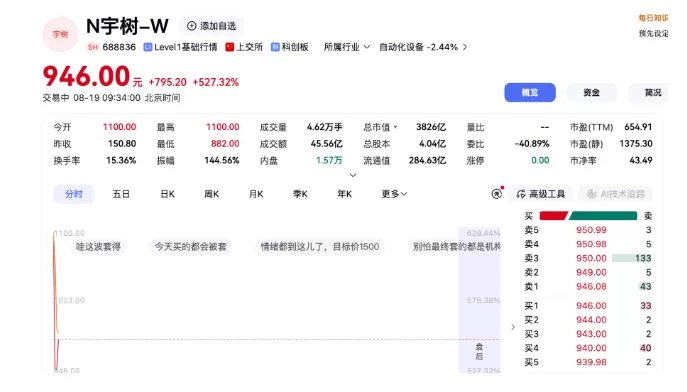Click the 买1 price 946.00
Screen dimensions: 687x392
[x=591, y=306]
